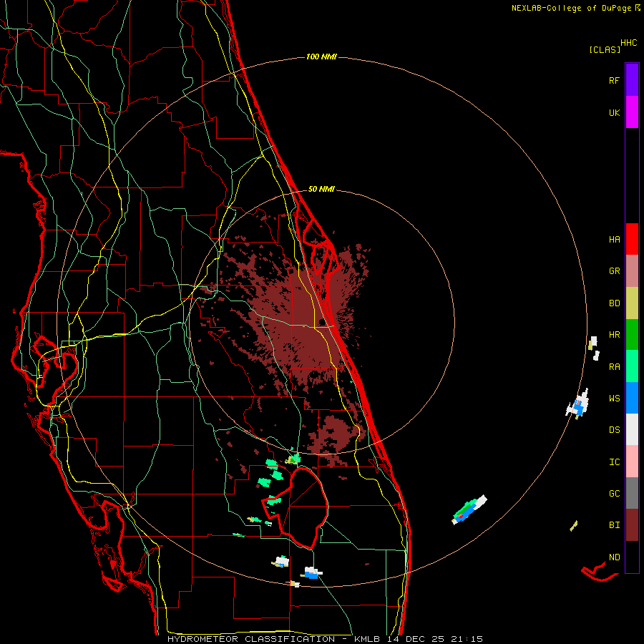This screenshot has height=644, width=644.
Task: Click the WS blue legend swatch
Action: pos(632,398)
